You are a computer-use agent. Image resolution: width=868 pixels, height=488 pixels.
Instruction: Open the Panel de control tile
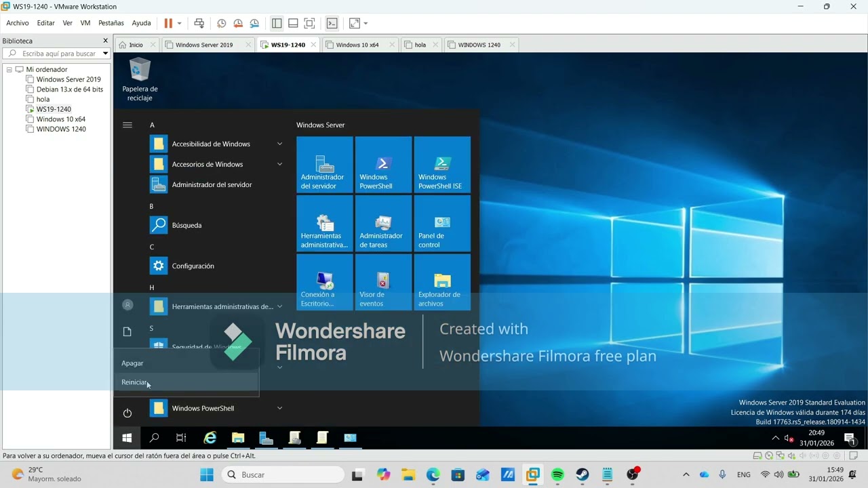pyautogui.click(x=442, y=224)
